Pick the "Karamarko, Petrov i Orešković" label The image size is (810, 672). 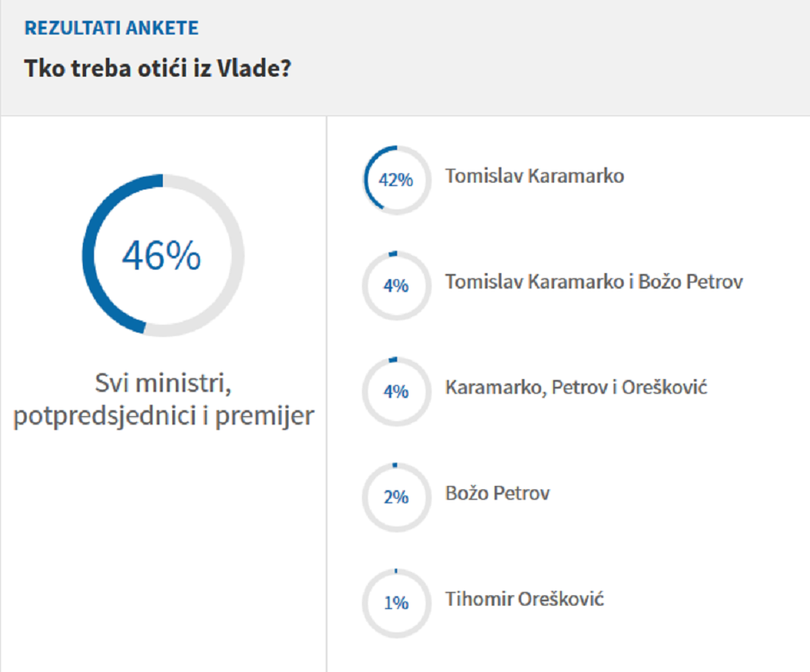[x=576, y=388]
